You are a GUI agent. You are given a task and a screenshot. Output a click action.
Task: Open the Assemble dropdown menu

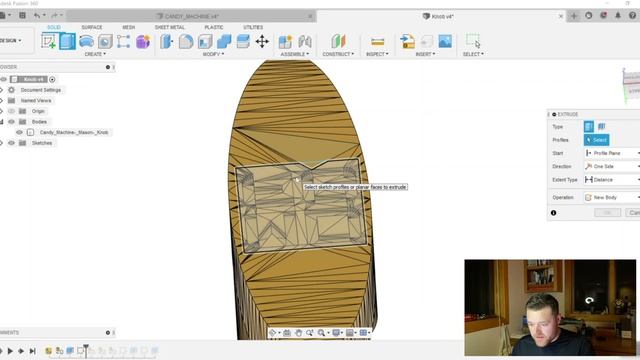coord(295,54)
